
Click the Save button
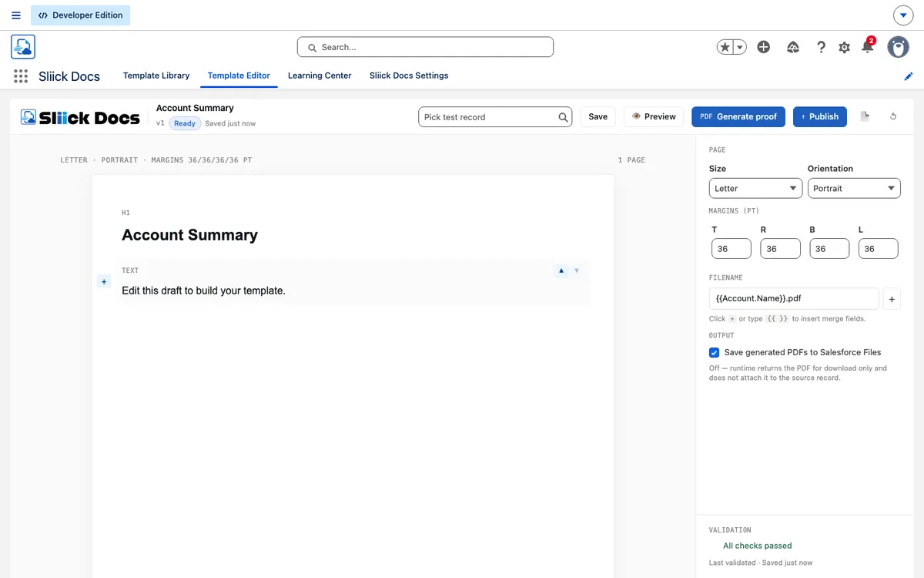click(x=598, y=116)
